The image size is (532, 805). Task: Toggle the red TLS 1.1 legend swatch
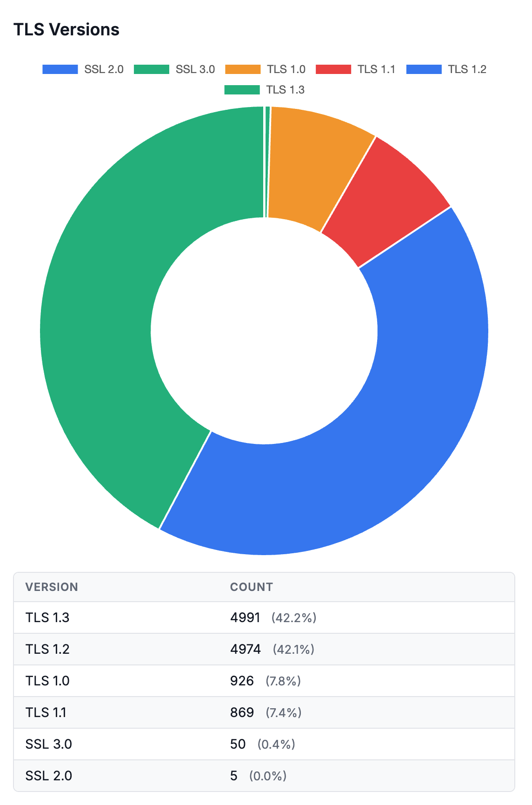click(333, 69)
